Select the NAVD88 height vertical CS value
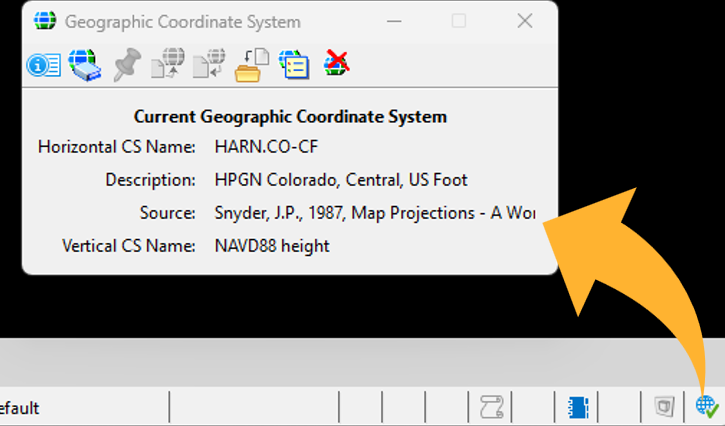Viewport: 725px width, 426px height. (272, 245)
